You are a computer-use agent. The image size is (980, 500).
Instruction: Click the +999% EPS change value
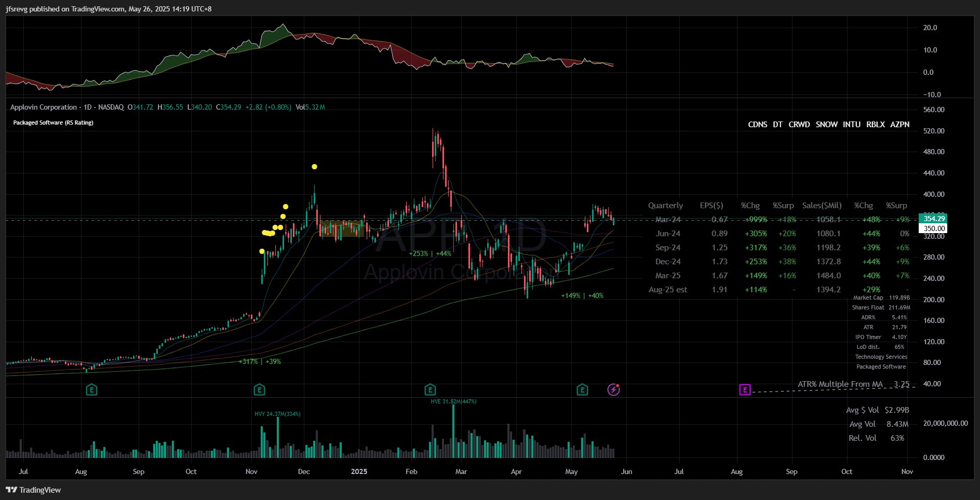pyautogui.click(x=756, y=220)
